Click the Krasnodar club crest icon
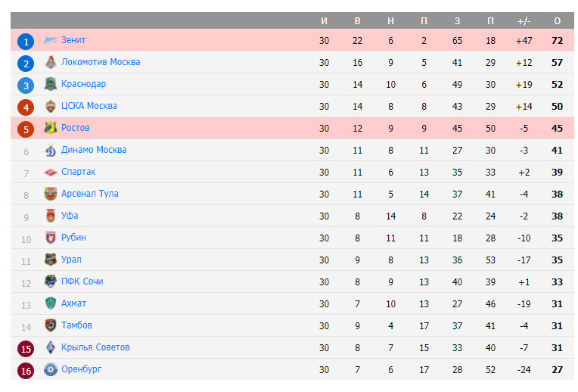 pyautogui.click(x=51, y=84)
